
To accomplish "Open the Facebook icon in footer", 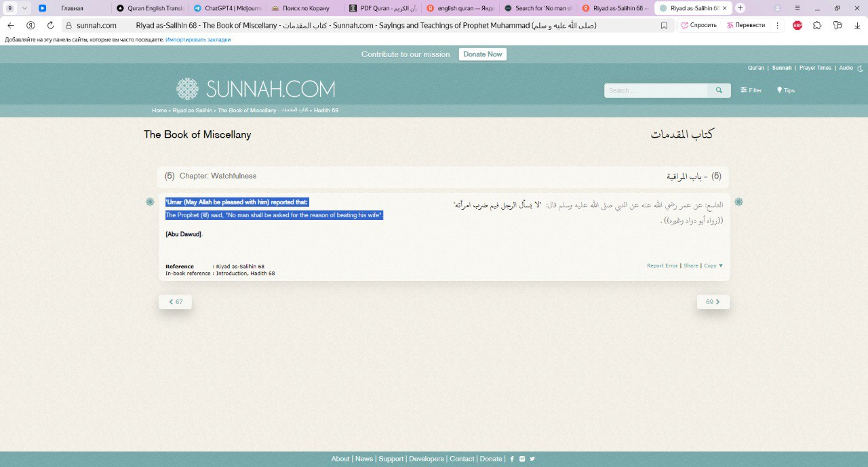I will pos(512,459).
